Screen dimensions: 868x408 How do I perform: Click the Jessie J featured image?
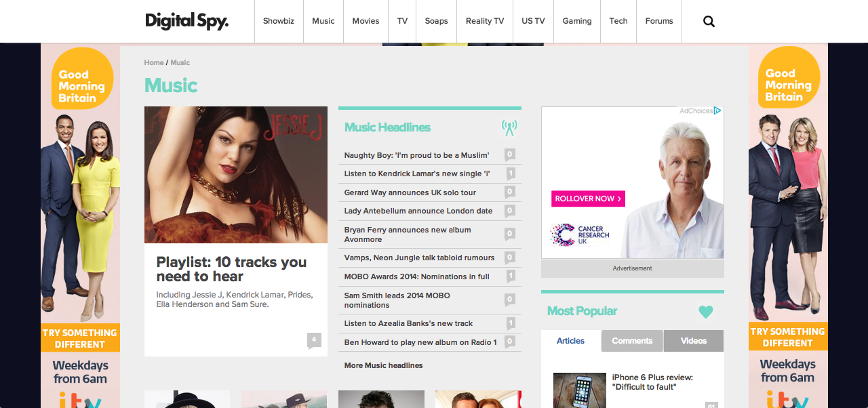click(x=236, y=175)
